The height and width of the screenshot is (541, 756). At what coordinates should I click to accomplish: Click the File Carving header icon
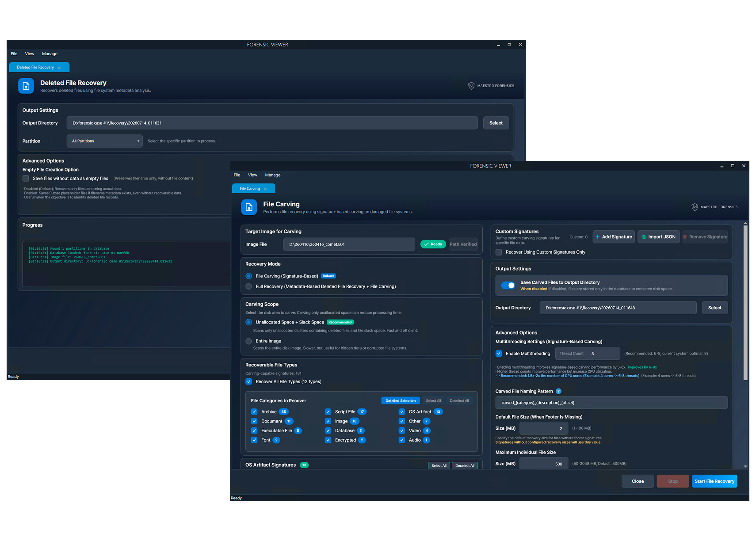pos(249,207)
